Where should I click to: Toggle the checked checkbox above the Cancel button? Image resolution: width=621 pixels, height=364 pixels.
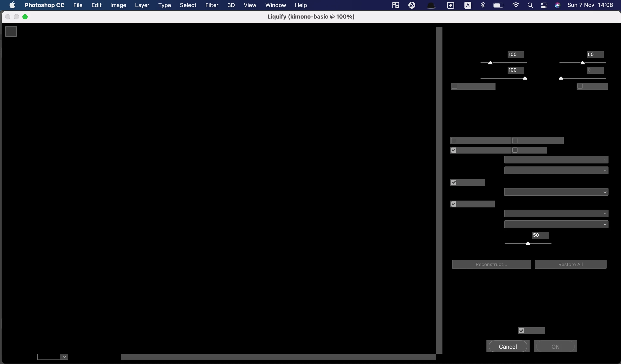tap(521, 331)
